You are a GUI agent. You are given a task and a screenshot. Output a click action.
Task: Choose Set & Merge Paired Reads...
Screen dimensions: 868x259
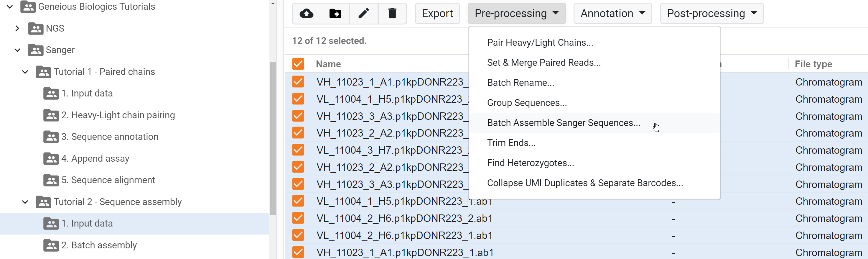coord(594,63)
